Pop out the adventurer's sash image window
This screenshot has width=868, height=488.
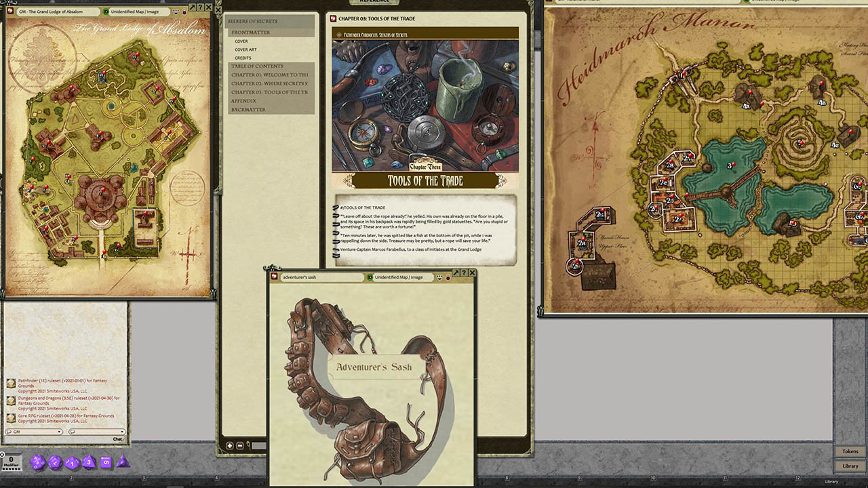(x=456, y=272)
